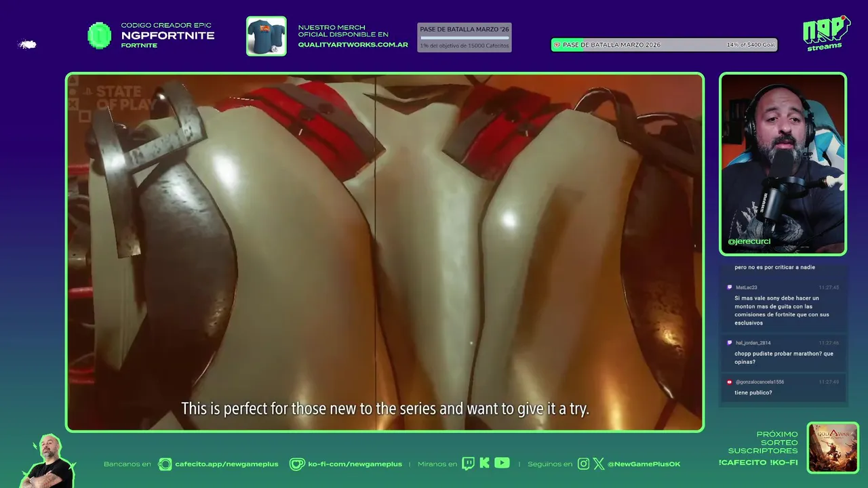Screen dimensions: 868x488
Task: Click the '1% del objetivo de 15000 Cafecitos' text
Action: pyautogui.click(x=464, y=46)
